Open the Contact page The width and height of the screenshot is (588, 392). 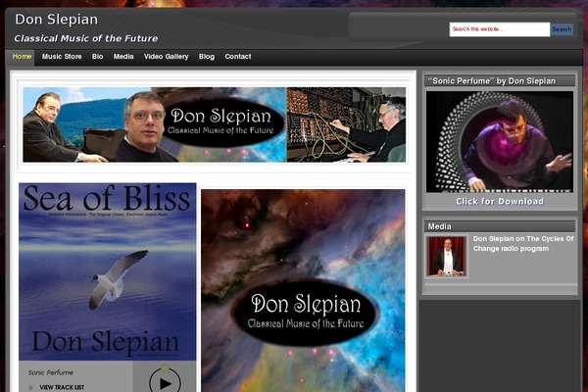[238, 57]
